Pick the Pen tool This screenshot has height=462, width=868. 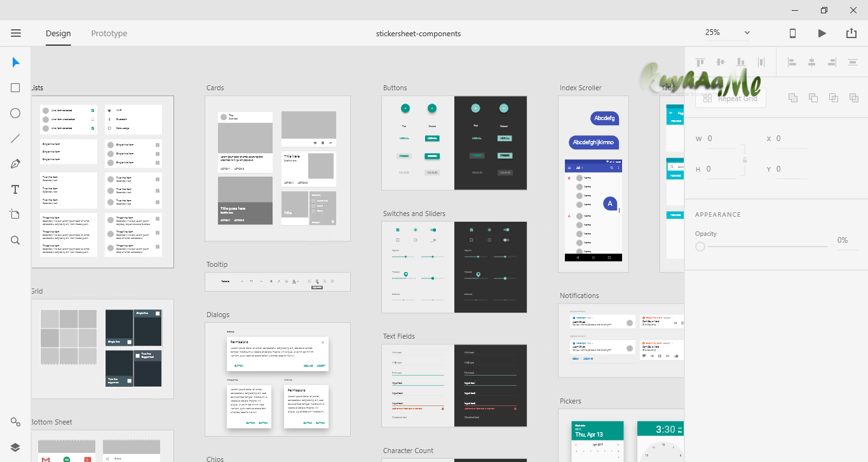[15, 163]
